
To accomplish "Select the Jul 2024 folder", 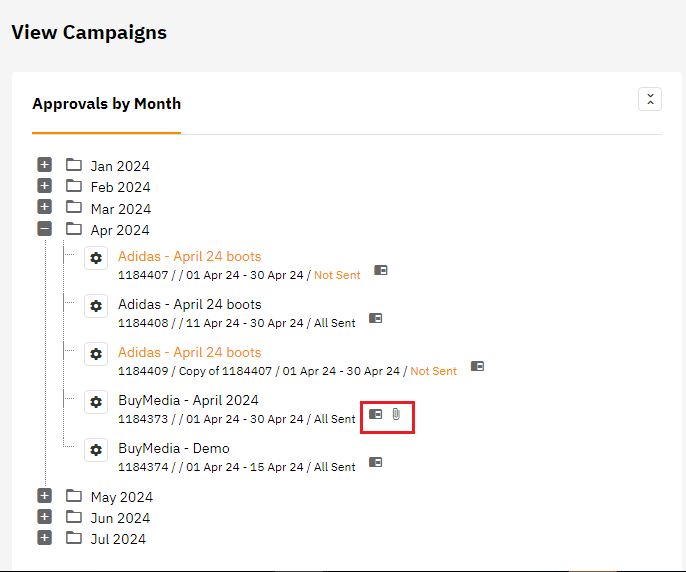I will 117,539.
